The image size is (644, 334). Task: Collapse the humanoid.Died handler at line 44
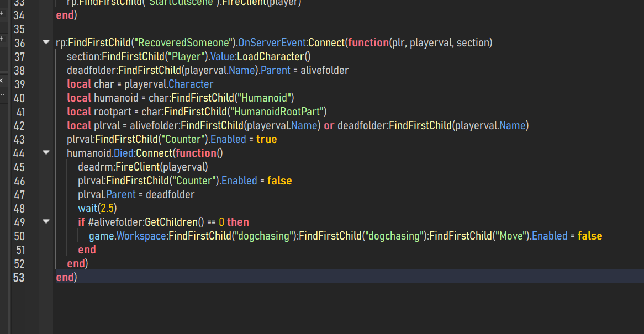[46, 152]
